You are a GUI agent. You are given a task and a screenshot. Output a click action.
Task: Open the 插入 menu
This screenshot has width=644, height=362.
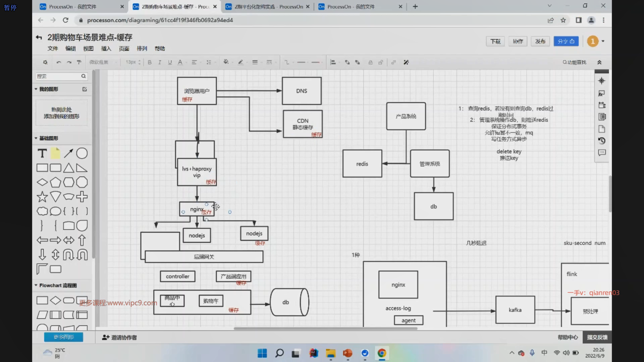[106, 49]
